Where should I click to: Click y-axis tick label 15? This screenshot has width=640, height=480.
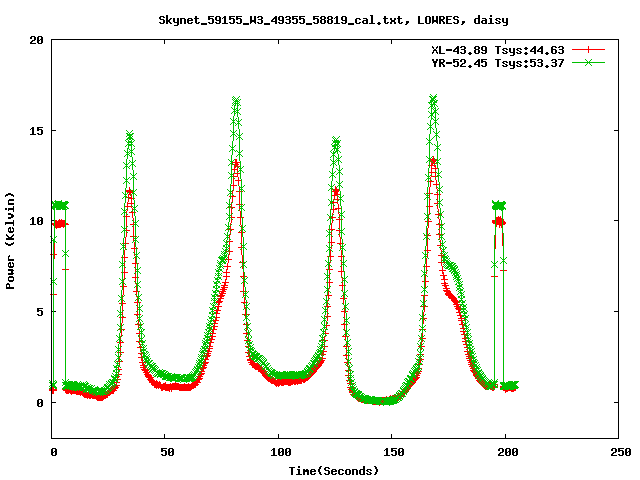coord(36,131)
